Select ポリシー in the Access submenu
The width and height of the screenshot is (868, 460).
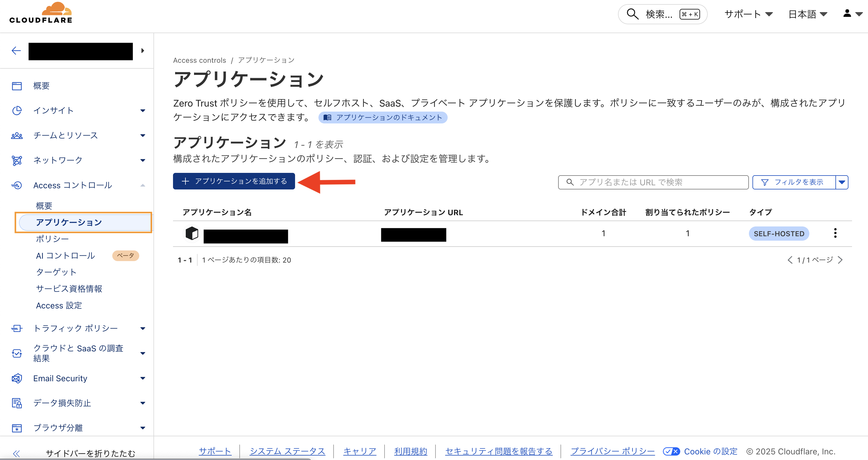point(52,239)
